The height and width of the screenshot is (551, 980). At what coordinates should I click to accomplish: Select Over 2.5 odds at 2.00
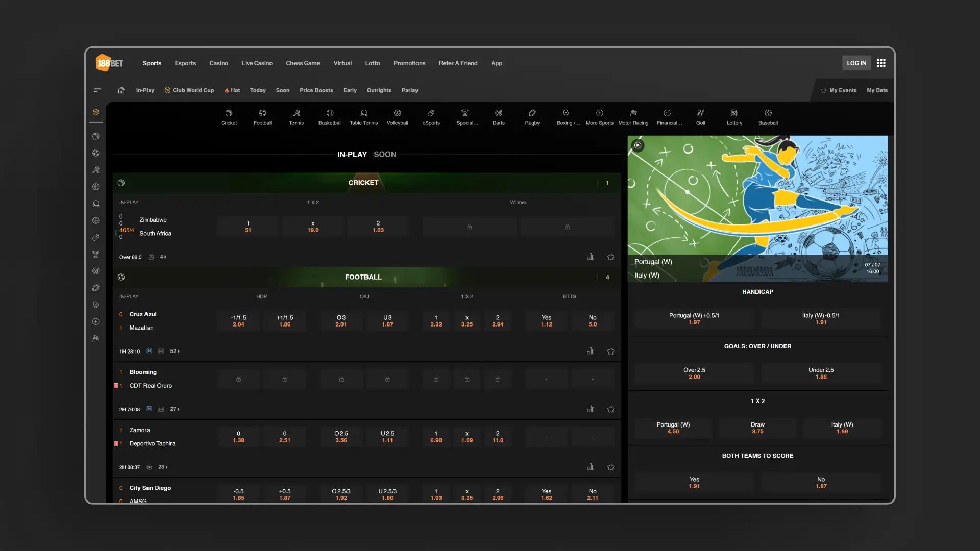click(694, 373)
